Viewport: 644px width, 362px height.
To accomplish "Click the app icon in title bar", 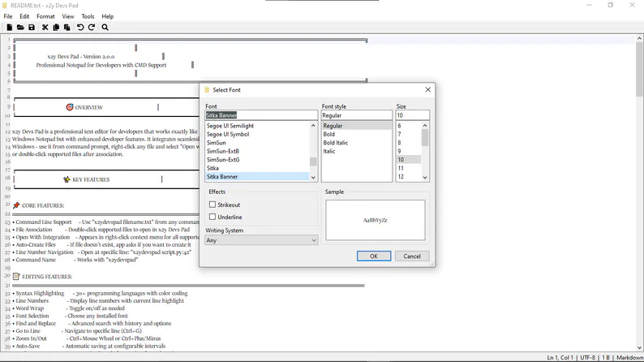I will click(x=5, y=6).
